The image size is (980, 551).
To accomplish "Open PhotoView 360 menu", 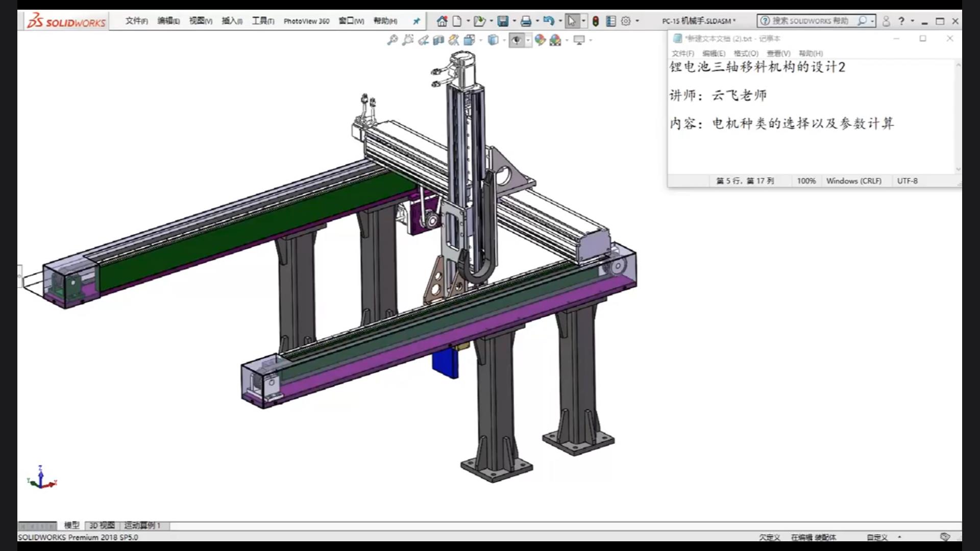I will click(306, 21).
